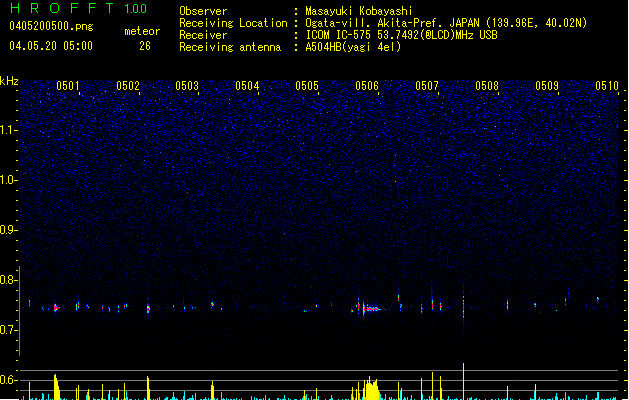Select the 0502 time marker
Image resolution: width=629 pixels, height=400 pixels.
coord(128,86)
